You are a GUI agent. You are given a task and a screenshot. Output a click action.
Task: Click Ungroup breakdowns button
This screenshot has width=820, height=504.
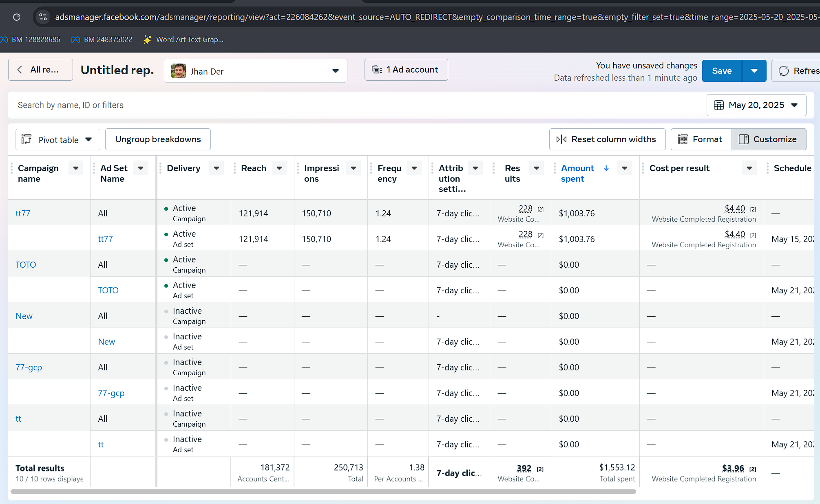[158, 139]
